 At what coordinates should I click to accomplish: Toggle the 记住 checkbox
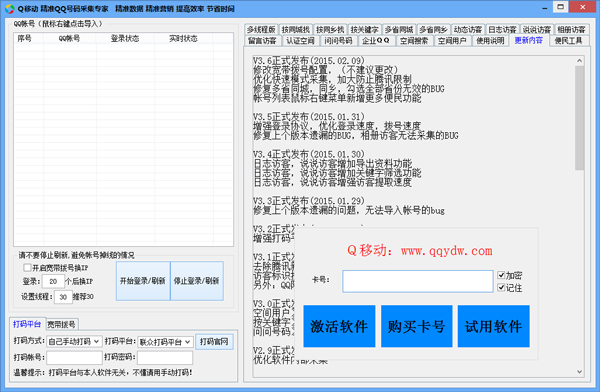click(x=501, y=287)
